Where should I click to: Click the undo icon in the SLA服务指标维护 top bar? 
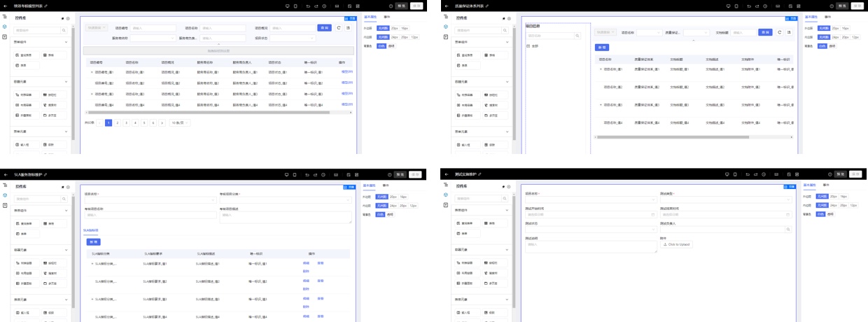[x=307, y=174]
